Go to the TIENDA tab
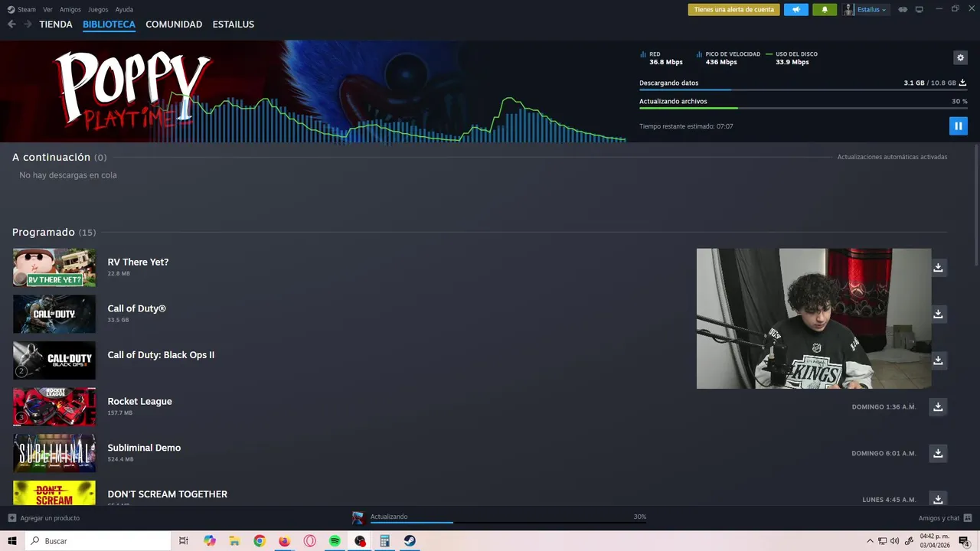 click(56, 24)
